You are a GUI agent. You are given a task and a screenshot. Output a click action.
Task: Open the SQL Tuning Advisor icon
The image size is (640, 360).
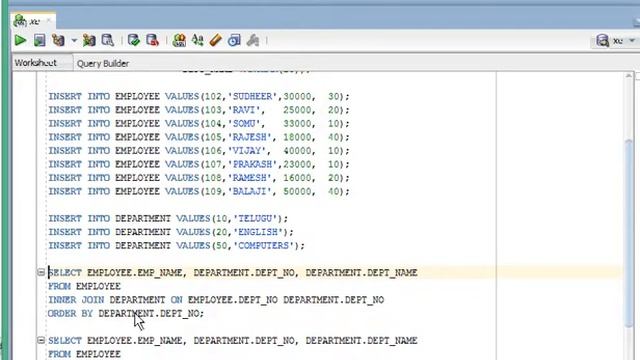[x=108, y=40]
